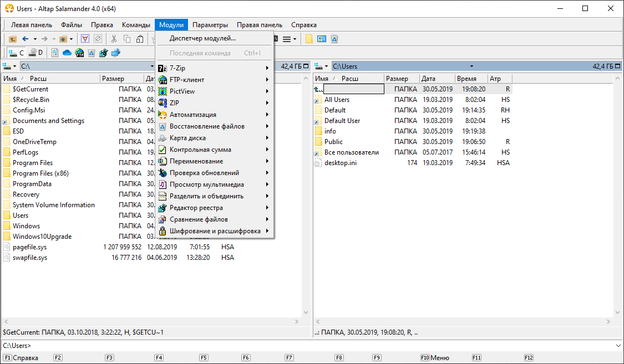
Task: Sort right panel by Дата column
Action: click(438, 78)
